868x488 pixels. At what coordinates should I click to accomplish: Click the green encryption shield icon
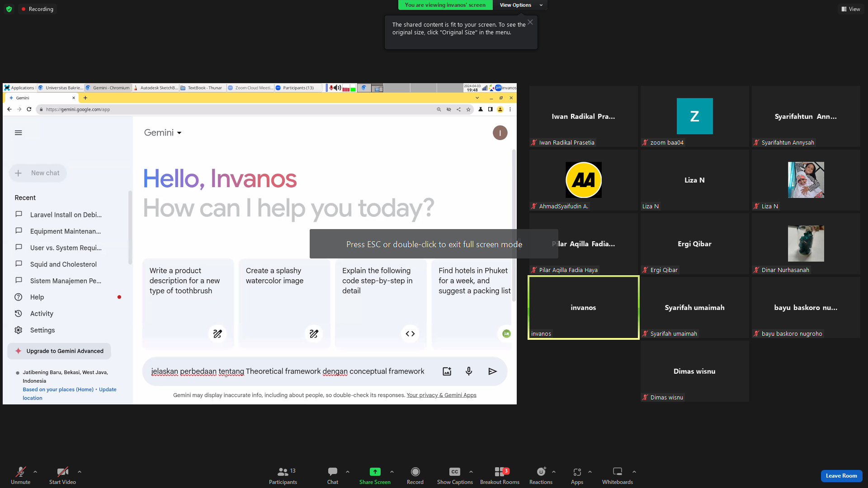click(9, 9)
